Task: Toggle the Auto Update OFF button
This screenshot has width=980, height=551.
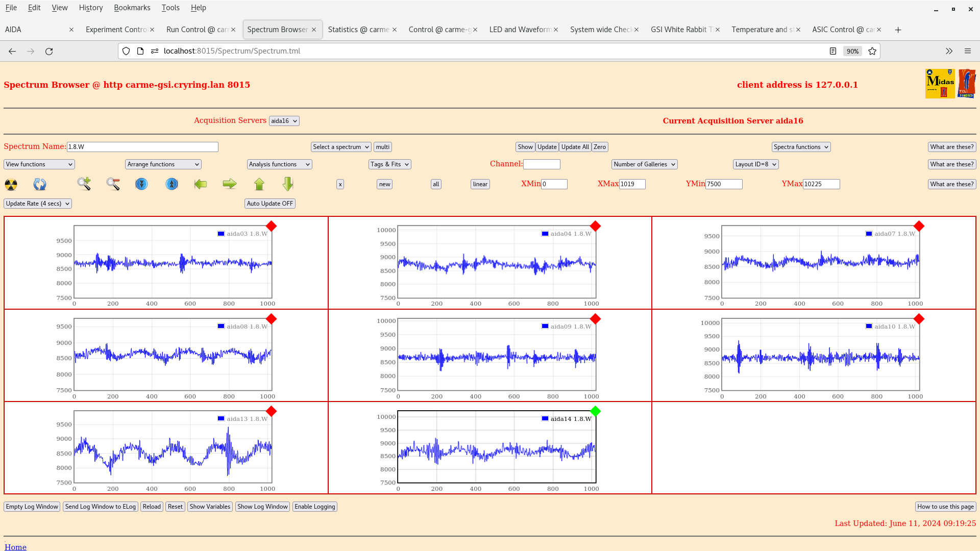Action: coord(269,204)
